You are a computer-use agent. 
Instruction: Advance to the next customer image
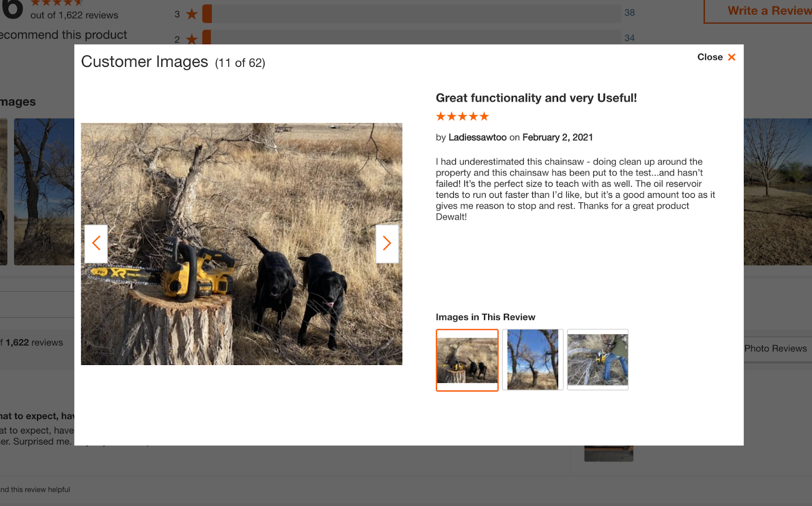tap(387, 243)
